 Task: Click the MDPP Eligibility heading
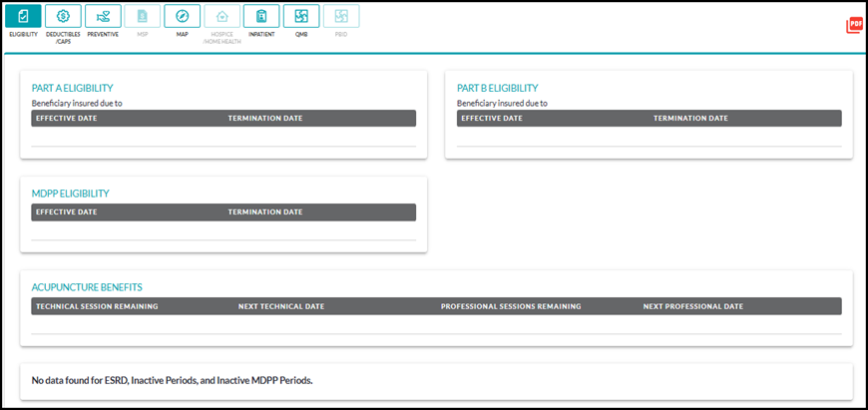click(x=70, y=194)
